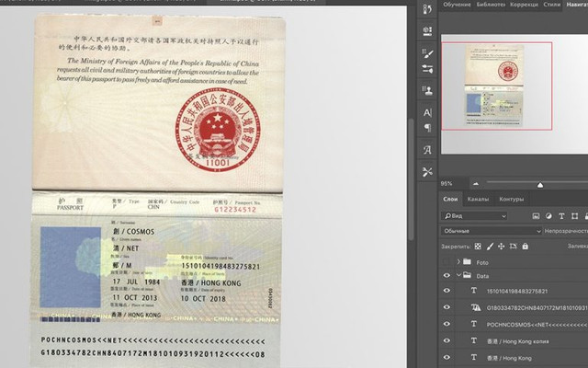The width and height of the screenshot is (588, 368).
Task: Lock layer position move icon
Action: pos(501,247)
